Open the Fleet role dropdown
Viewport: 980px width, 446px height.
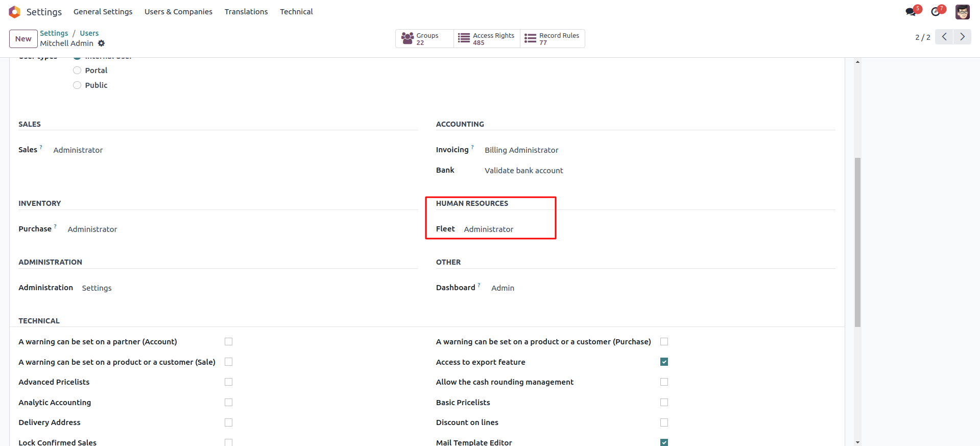(x=488, y=229)
